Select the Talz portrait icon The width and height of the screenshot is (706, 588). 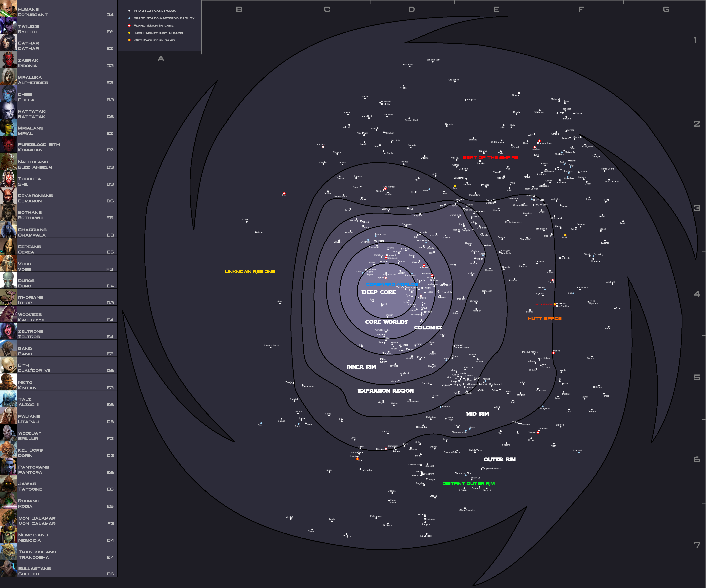(8, 399)
